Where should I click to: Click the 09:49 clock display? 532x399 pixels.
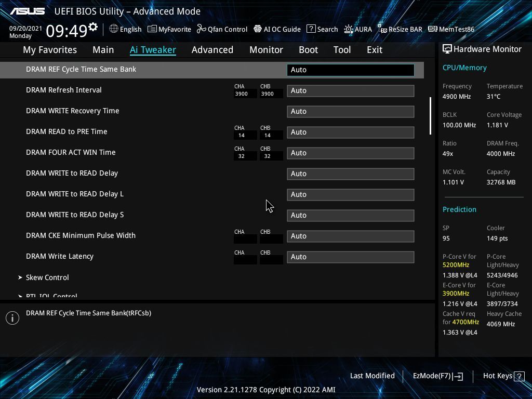67,31
